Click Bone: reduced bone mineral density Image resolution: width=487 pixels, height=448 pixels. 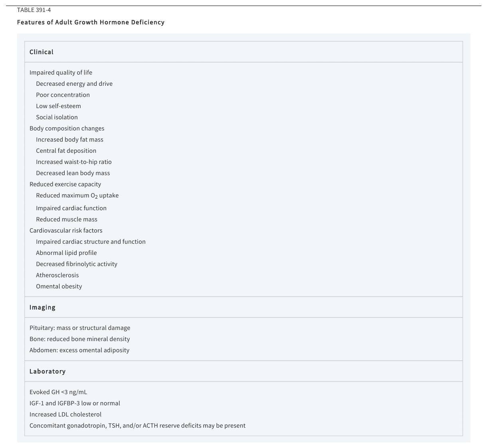pyautogui.click(x=79, y=339)
